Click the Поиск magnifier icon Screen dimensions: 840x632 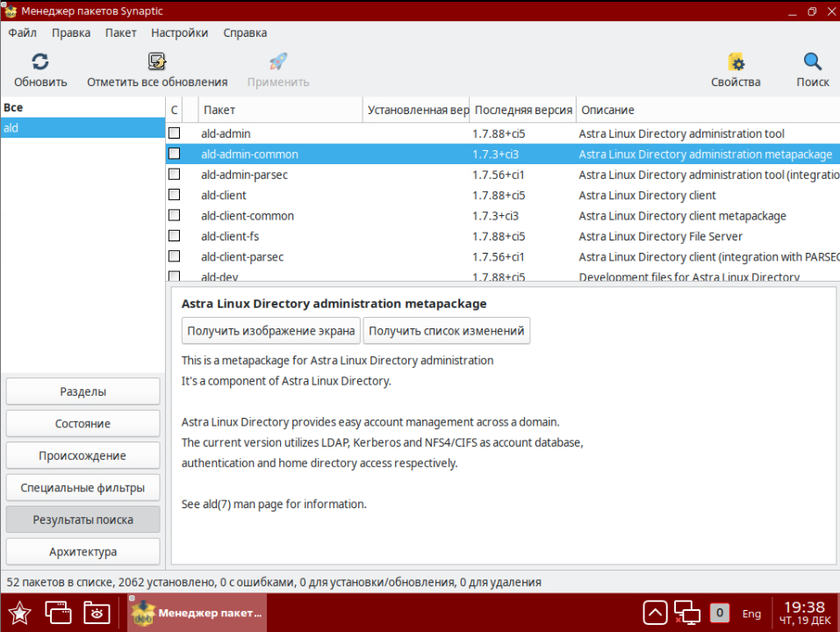pos(813,62)
